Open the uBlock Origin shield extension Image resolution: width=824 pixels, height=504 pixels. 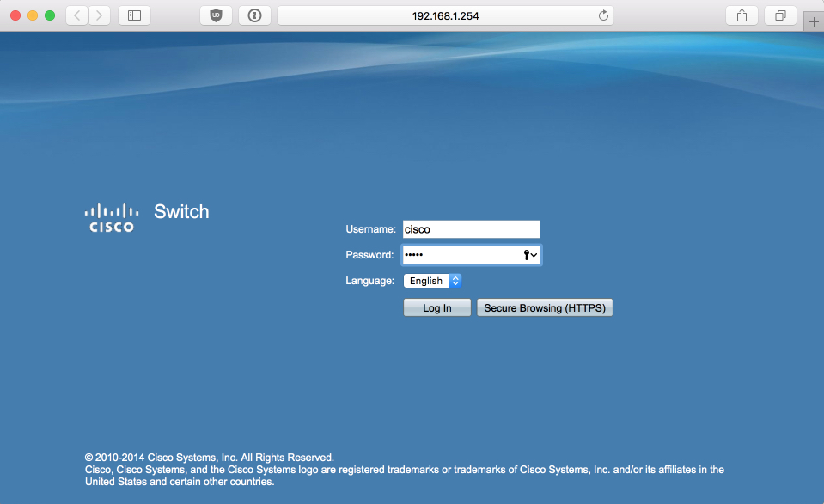tap(216, 15)
